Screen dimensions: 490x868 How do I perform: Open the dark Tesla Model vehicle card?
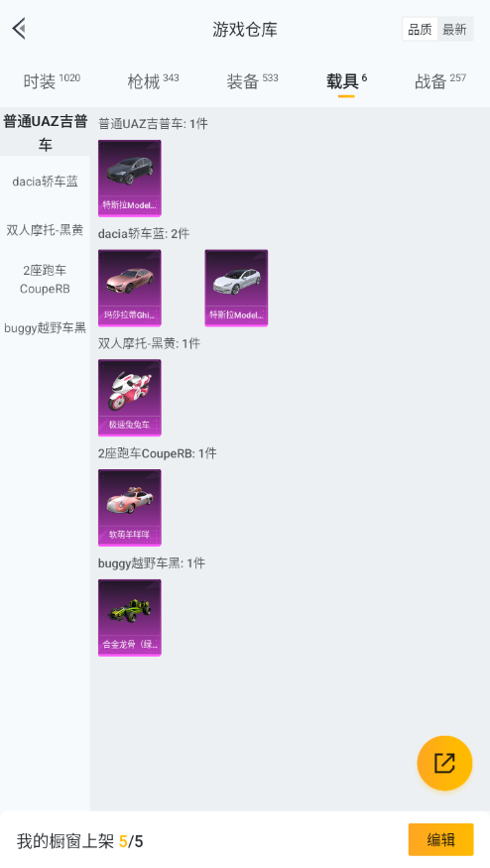[x=130, y=178]
